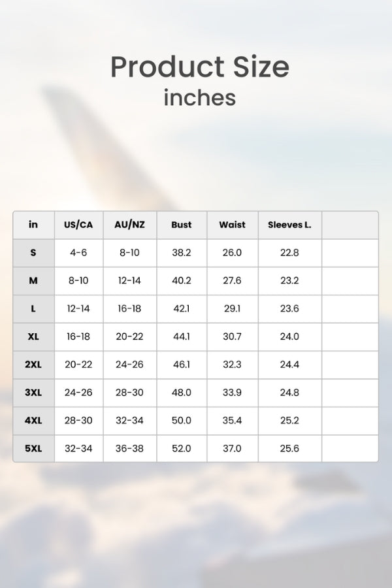Click the 29.1 waist value for L
Image resolution: width=392 pixels, height=588 pixels.
(232, 308)
